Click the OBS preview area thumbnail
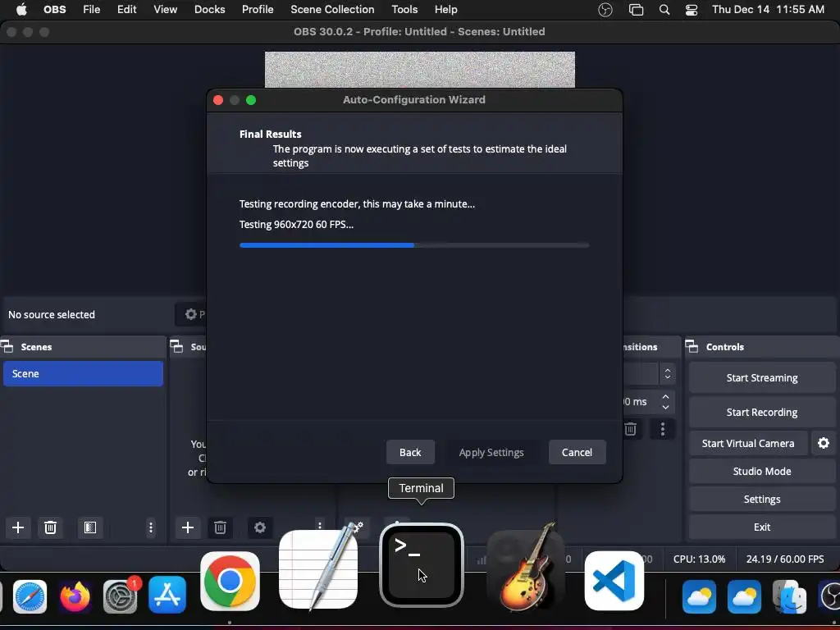Screen dimensions: 840x630 coord(419,70)
